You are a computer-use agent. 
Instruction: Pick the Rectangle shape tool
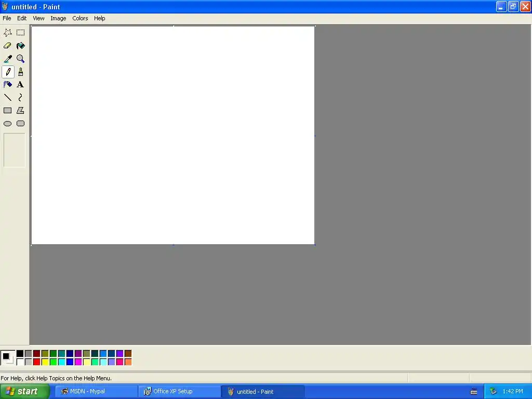[x=7, y=111]
